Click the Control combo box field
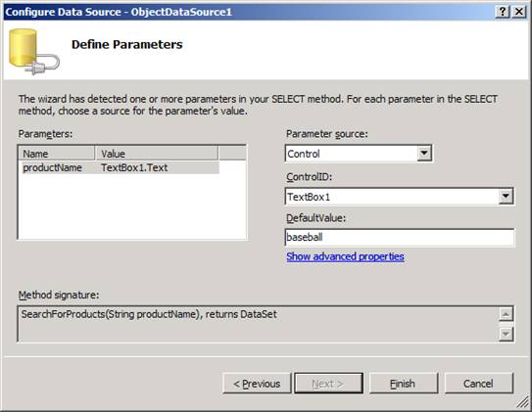 359,154
